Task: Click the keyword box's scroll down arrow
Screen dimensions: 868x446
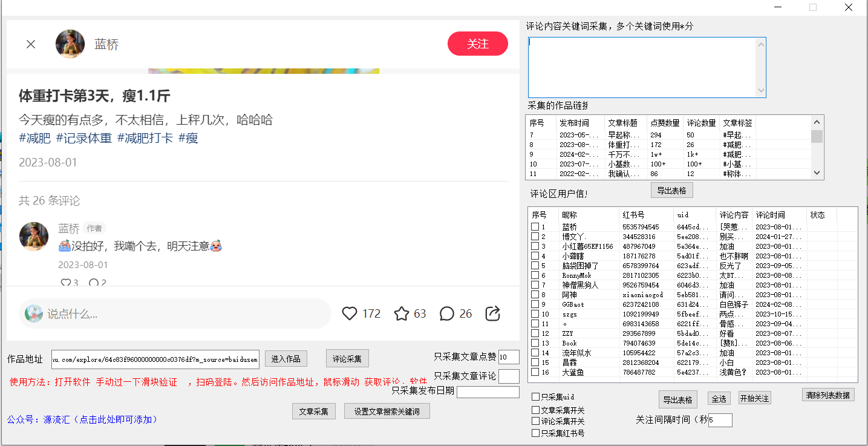Action: [x=761, y=91]
